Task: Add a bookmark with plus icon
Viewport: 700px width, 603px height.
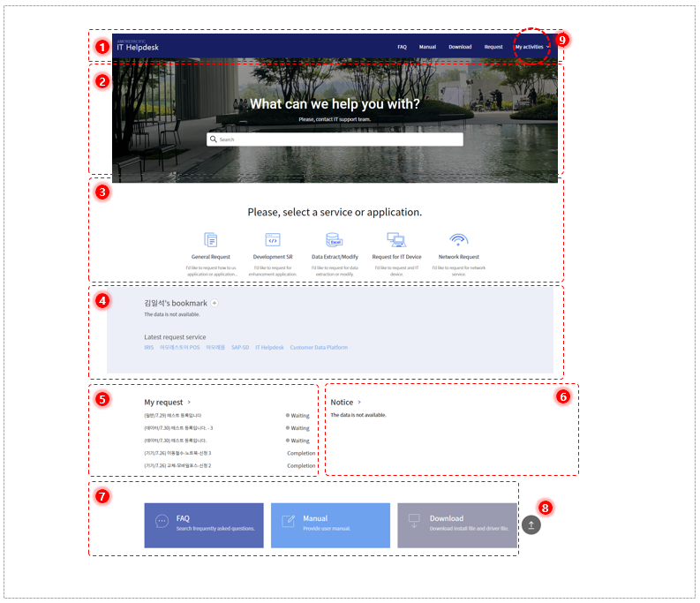Action: click(x=215, y=303)
